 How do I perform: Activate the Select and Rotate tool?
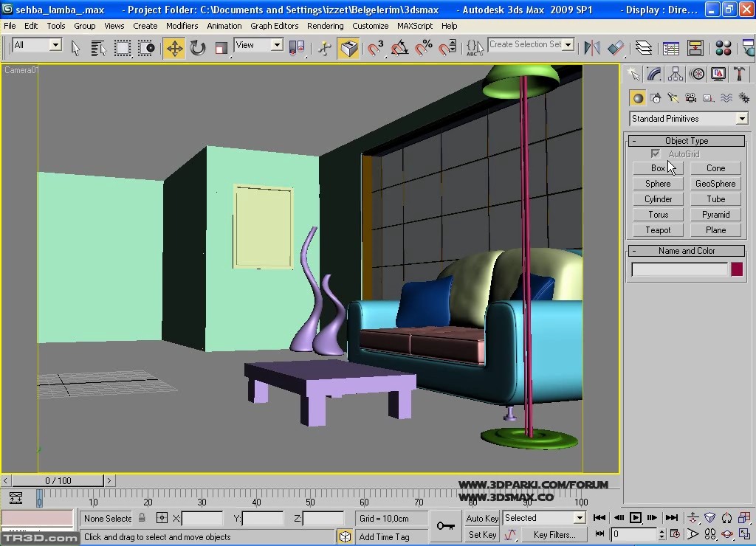coord(198,49)
